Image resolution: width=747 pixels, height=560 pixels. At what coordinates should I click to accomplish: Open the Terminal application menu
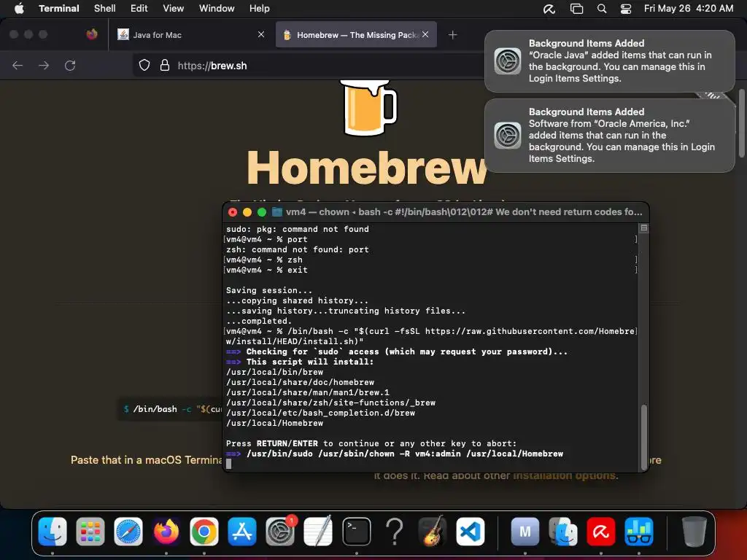coord(58,8)
